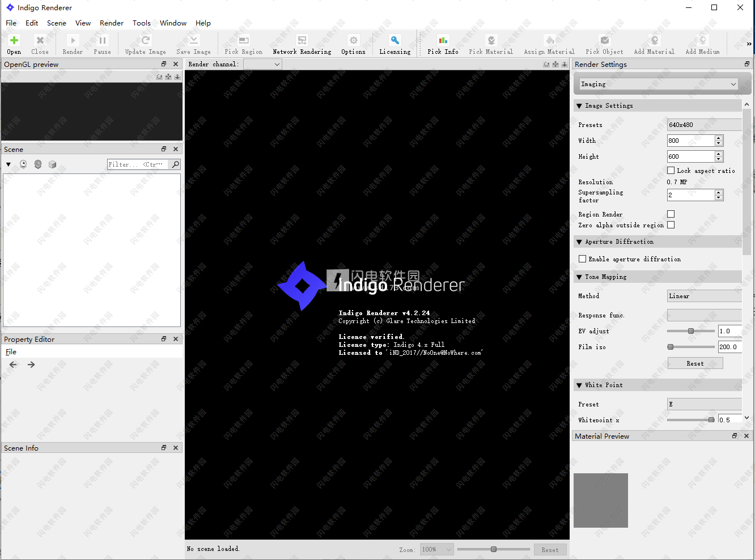Go forward in Property Editor
The width and height of the screenshot is (755, 560).
pos(31,364)
